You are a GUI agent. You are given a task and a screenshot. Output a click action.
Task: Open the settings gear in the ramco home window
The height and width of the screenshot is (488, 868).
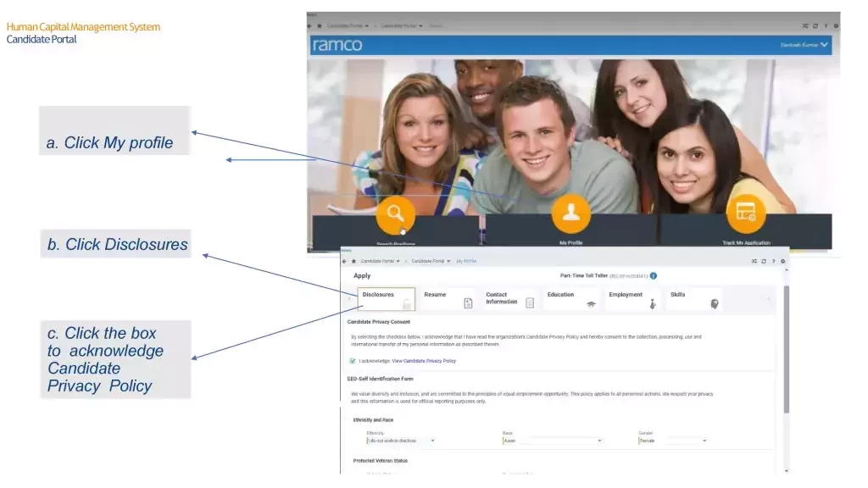click(x=836, y=26)
